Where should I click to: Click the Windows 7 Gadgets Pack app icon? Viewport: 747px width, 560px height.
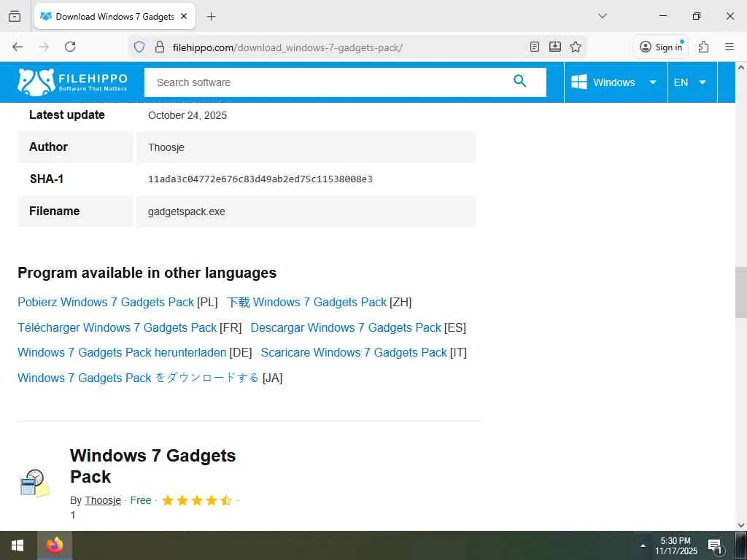tap(35, 483)
